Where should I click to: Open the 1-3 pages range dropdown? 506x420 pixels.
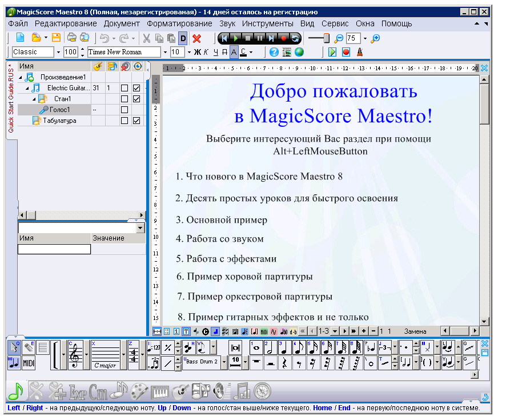[x=335, y=331]
